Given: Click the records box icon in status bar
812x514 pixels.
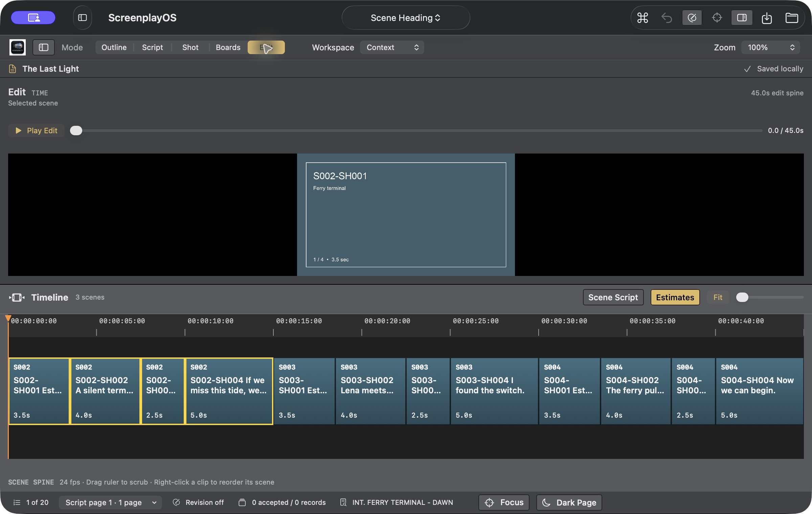Looking at the screenshot, I should pyautogui.click(x=242, y=503).
